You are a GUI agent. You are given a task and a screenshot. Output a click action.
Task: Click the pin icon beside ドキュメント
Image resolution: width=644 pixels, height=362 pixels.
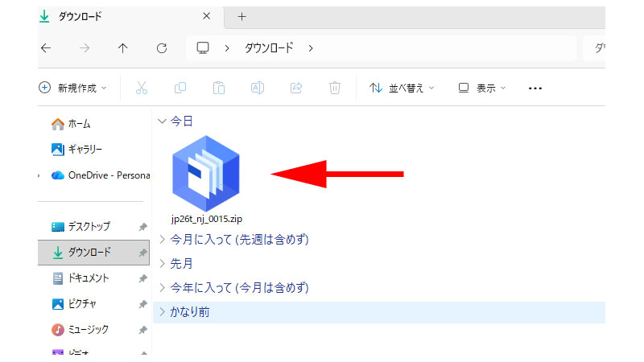pos(142,278)
